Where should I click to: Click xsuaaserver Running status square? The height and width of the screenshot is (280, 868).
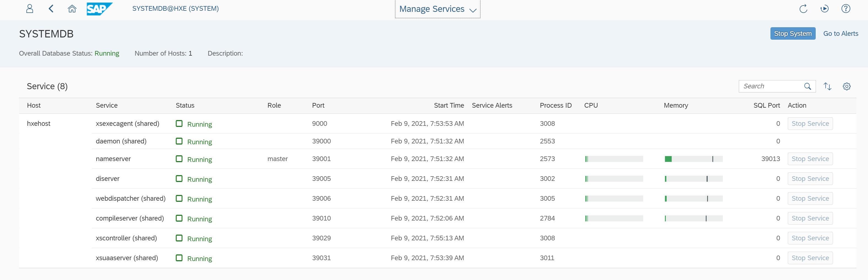179,258
